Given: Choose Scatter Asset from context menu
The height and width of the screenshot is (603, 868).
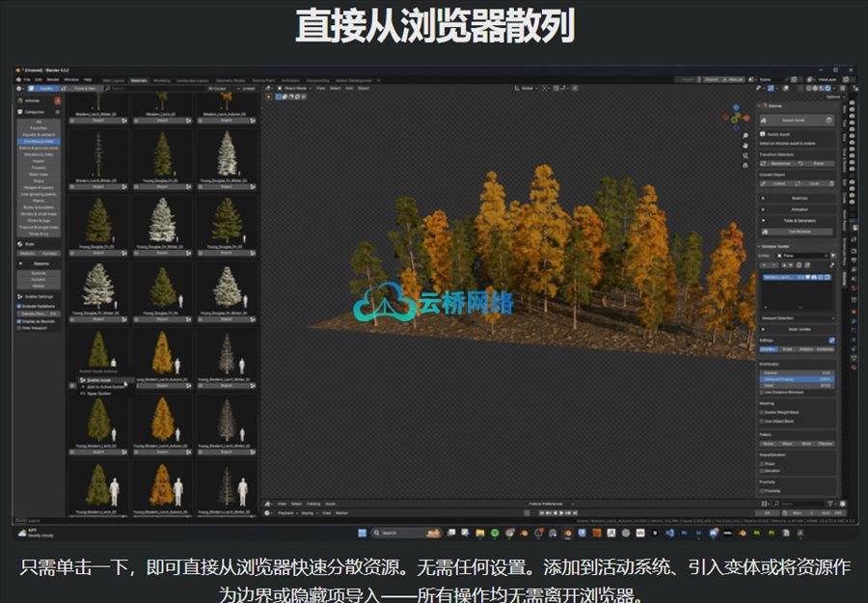Looking at the screenshot, I should click(99, 380).
